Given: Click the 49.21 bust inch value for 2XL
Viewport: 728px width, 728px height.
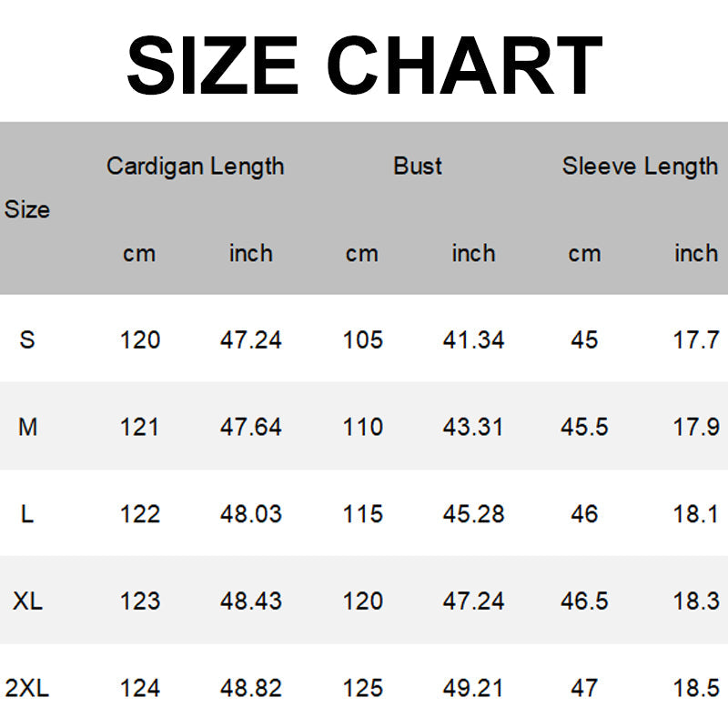Looking at the screenshot, I should [x=473, y=688].
